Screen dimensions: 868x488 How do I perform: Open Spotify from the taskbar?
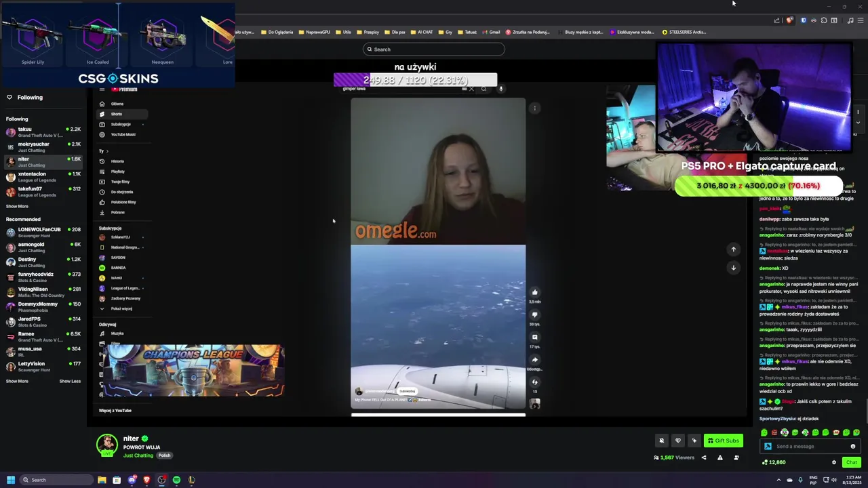(x=176, y=480)
